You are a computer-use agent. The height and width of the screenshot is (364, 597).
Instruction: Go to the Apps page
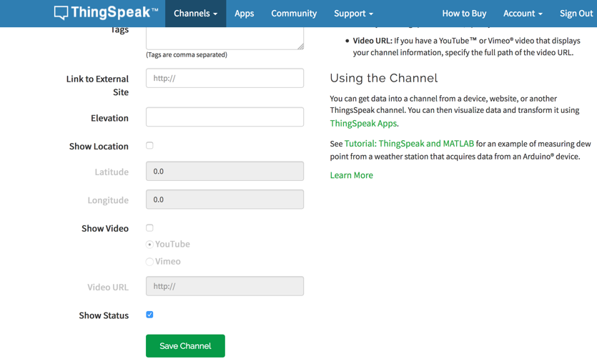click(x=244, y=14)
